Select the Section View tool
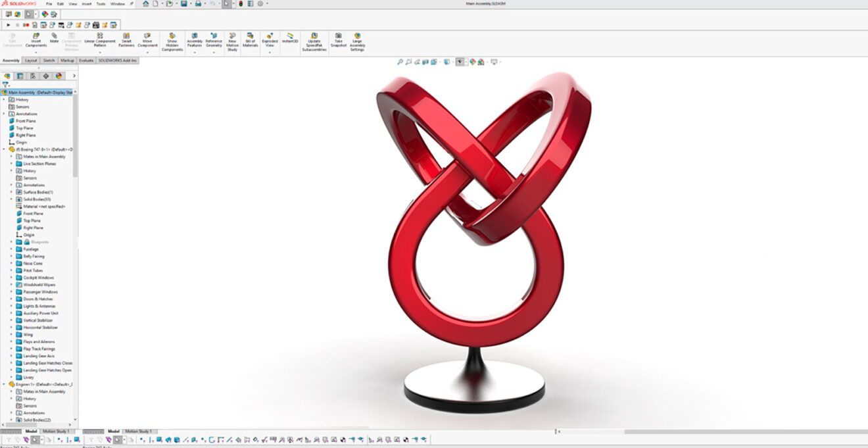Viewport: 868px width, 448px height. click(x=425, y=61)
